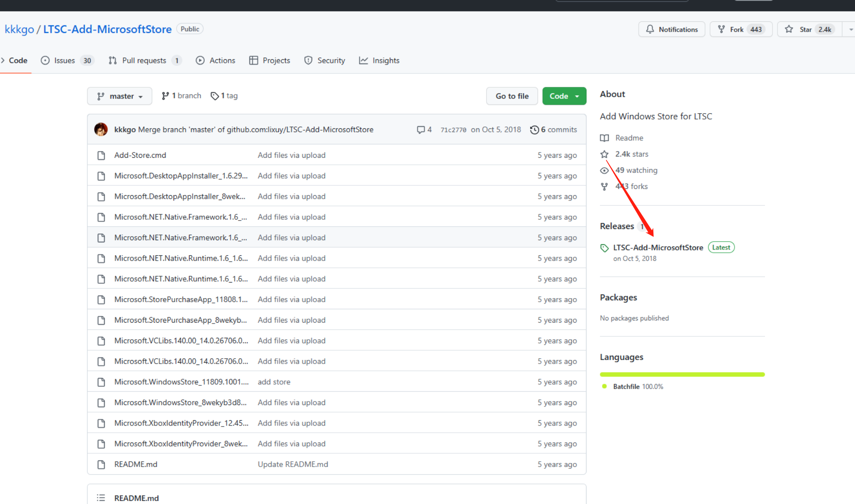Viewport: 855px width, 504px height.
Task: Open the kkkgo owner profile link
Action: click(x=19, y=29)
